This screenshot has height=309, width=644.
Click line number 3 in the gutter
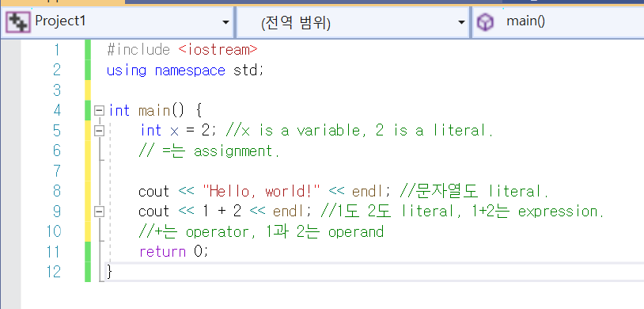[x=57, y=90]
